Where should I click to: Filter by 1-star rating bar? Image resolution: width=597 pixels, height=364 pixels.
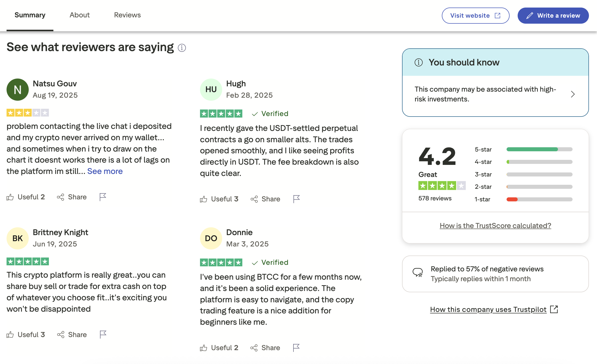(x=539, y=199)
